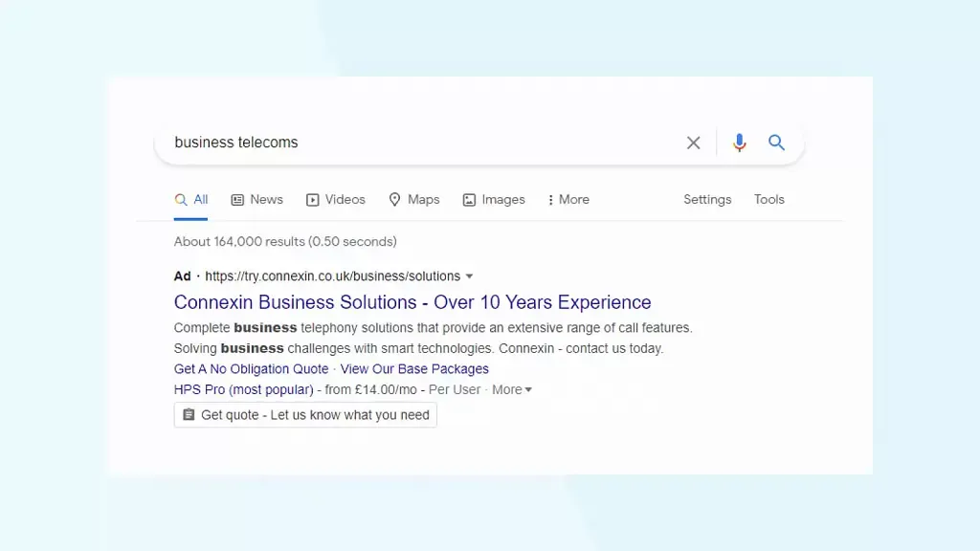The height and width of the screenshot is (551, 980).
Task: Open the More search categories menu
Action: pyautogui.click(x=568, y=200)
